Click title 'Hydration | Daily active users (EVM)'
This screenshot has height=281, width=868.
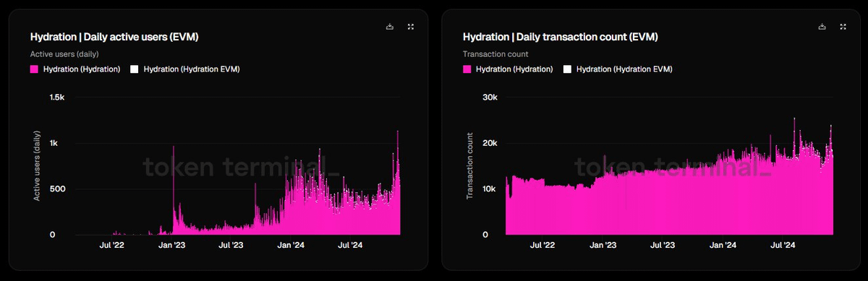pos(114,36)
